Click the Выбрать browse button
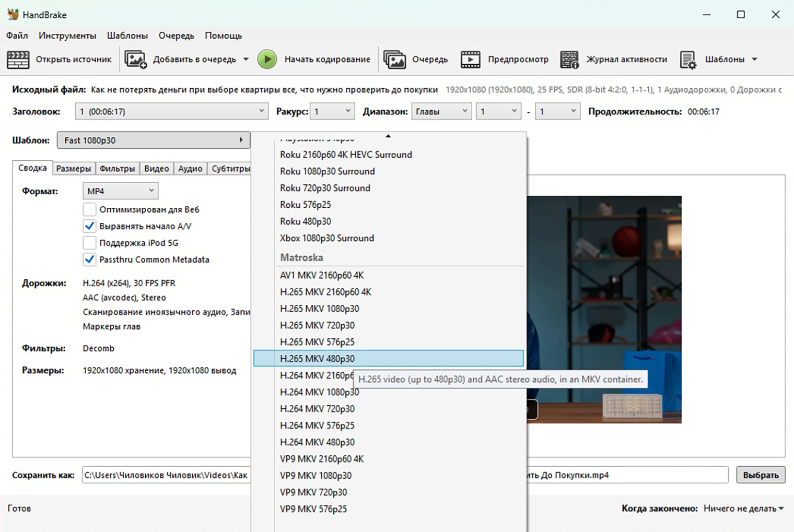This screenshot has width=794, height=532. [x=761, y=475]
